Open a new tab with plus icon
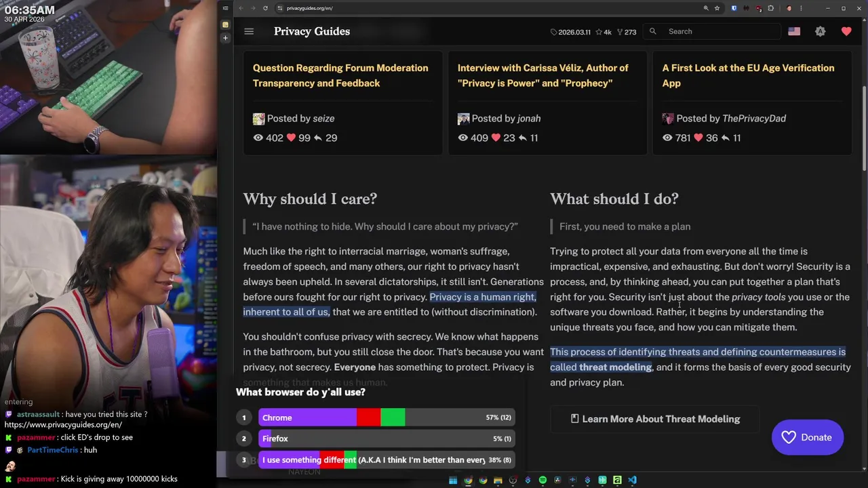The image size is (868, 488). tap(225, 38)
